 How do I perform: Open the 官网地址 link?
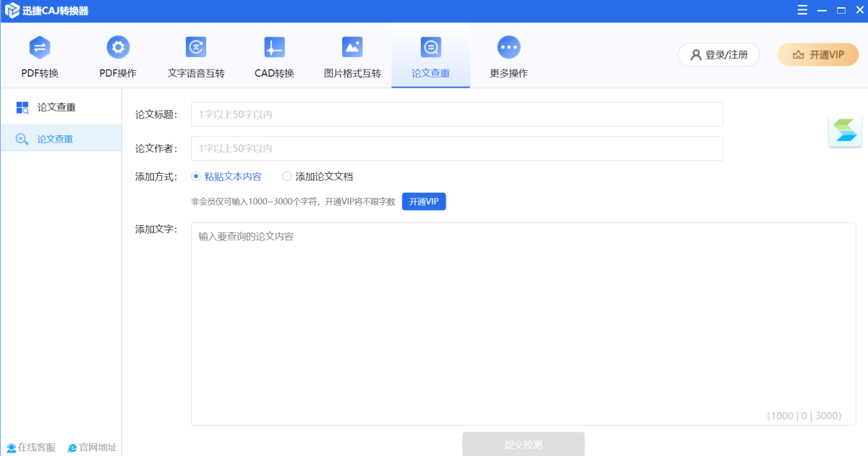click(x=92, y=447)
